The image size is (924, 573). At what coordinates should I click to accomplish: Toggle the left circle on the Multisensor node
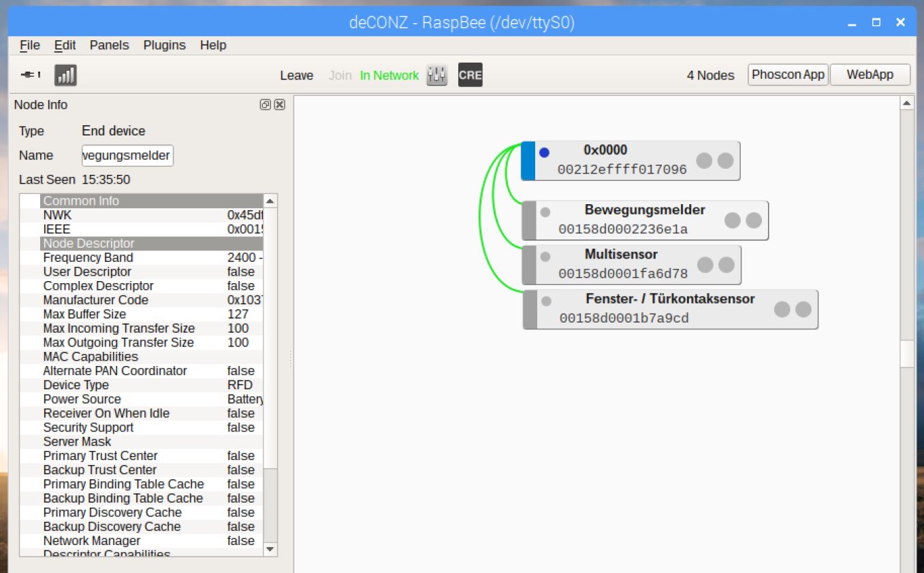point(705,265)
